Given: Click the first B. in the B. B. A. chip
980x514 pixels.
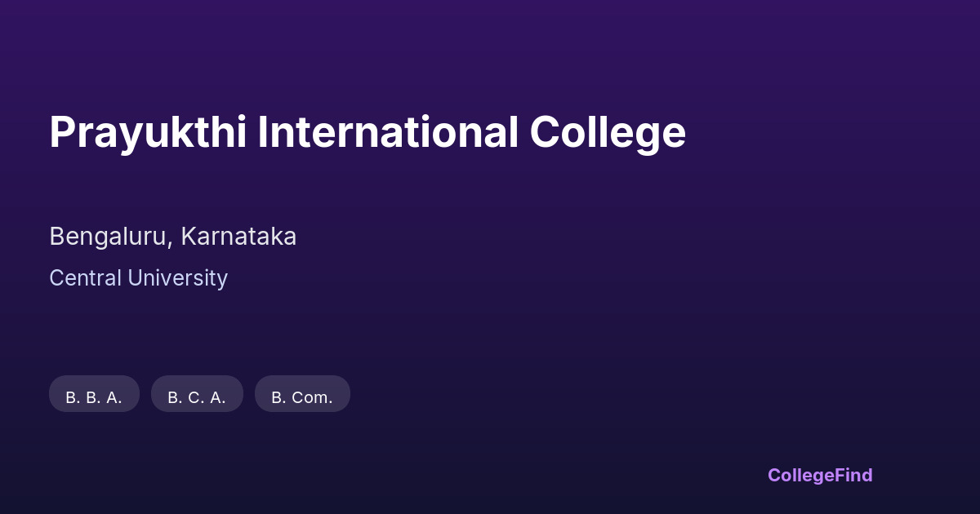Looking at the screenshot, I should click(72, 398).
